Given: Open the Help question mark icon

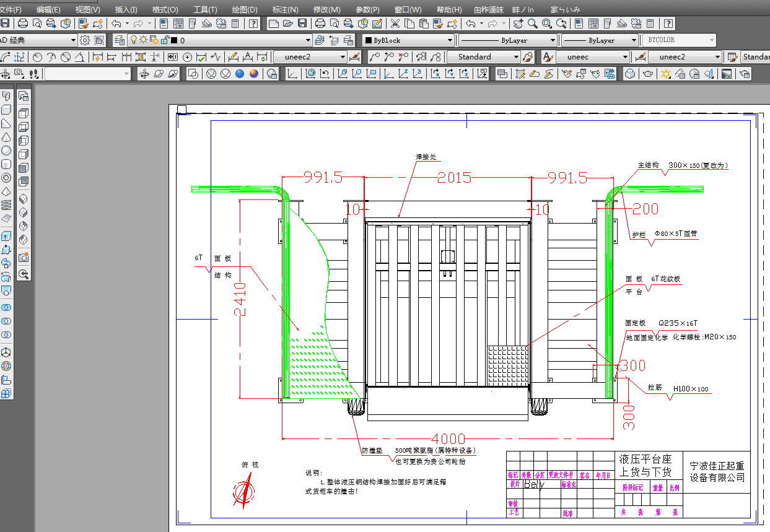Looking at the screenshot, I should pos(253,24).
